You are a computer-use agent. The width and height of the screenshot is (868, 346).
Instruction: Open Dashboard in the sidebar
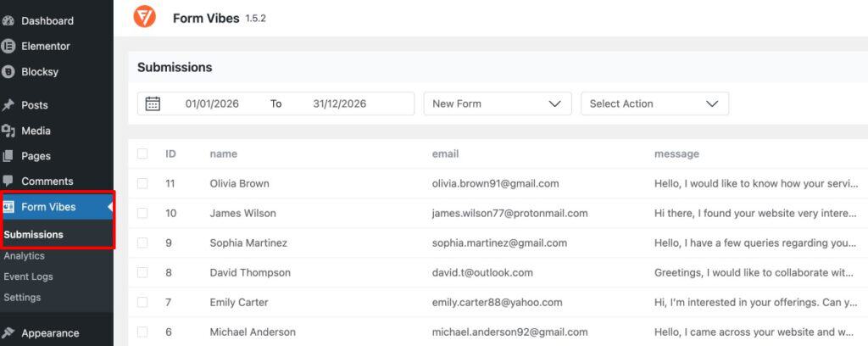(x=47, y=21)
